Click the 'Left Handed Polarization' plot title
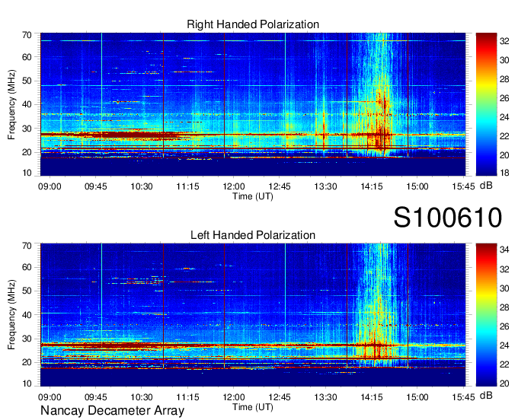Image resolution: width=518 pixels, height=420 pixels. click(253, 235)
